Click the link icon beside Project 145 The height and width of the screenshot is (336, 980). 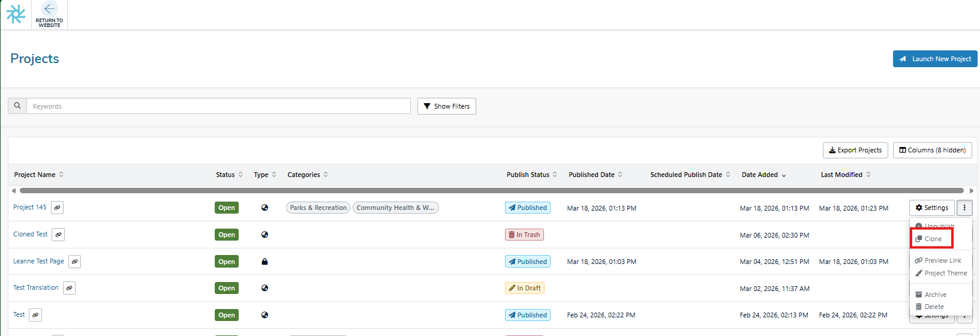pyautogui.click(x=57, y=208)
